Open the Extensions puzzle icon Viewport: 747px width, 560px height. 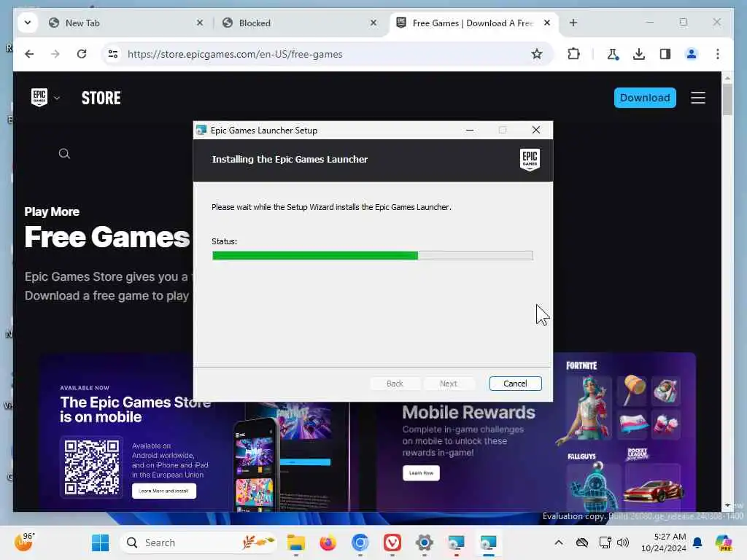[573, 54]
